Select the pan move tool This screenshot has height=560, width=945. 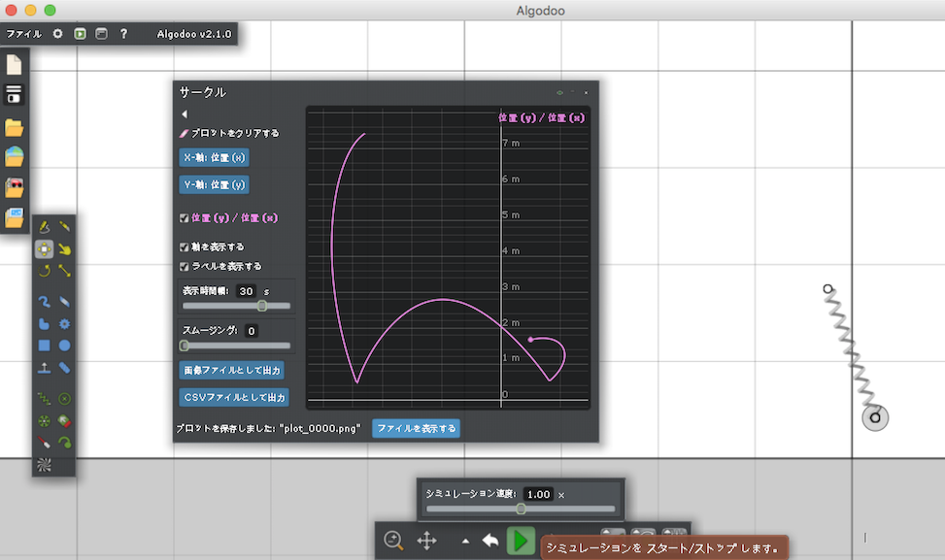pos(426,541)
